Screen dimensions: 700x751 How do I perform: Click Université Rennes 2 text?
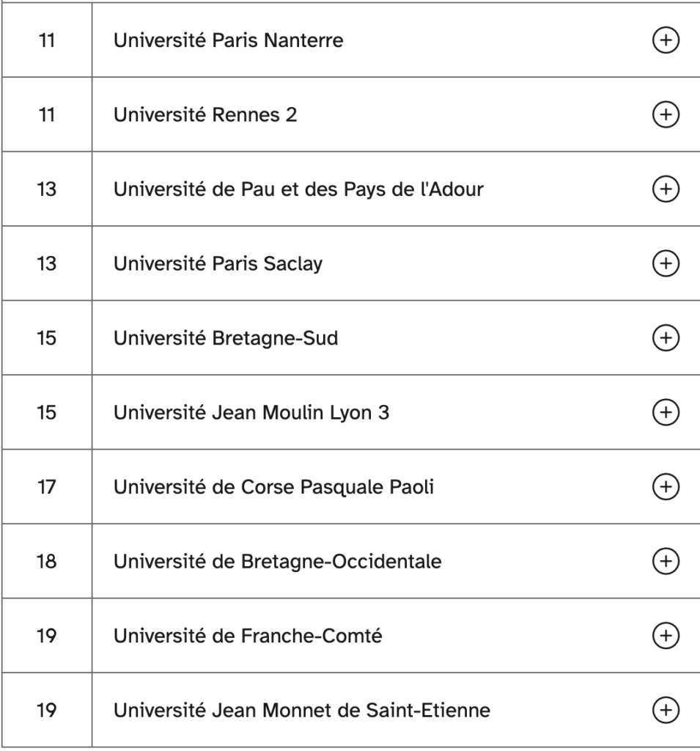[205, 114]
